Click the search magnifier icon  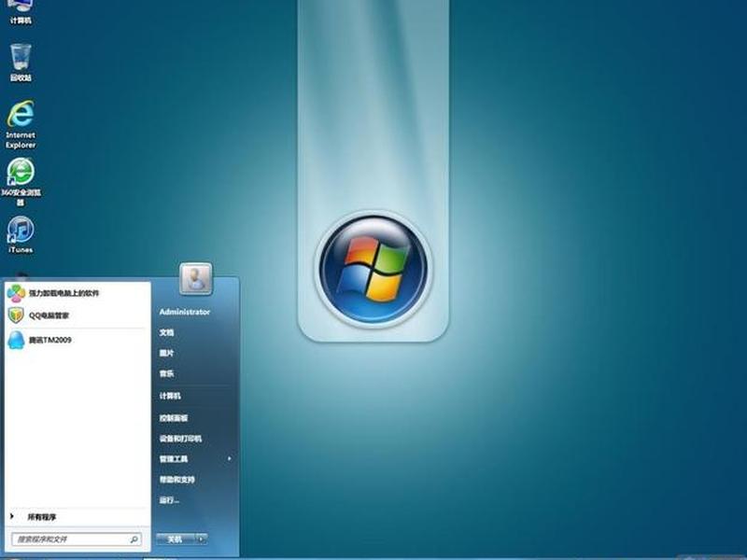coord(134,539)
